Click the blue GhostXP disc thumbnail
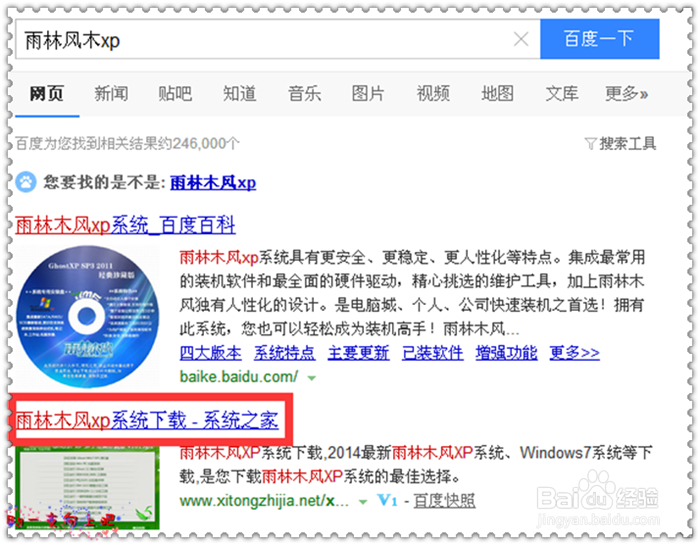This screenshot has height=545, width=700. [88, 316]
